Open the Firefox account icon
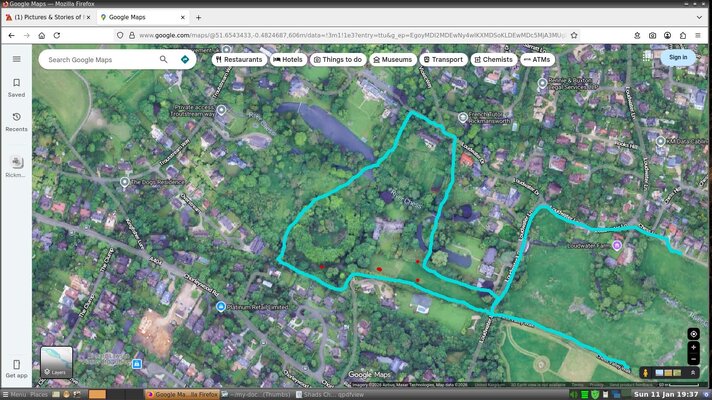Viewport: 712px width, 400px height. click(x=668, y=35)
